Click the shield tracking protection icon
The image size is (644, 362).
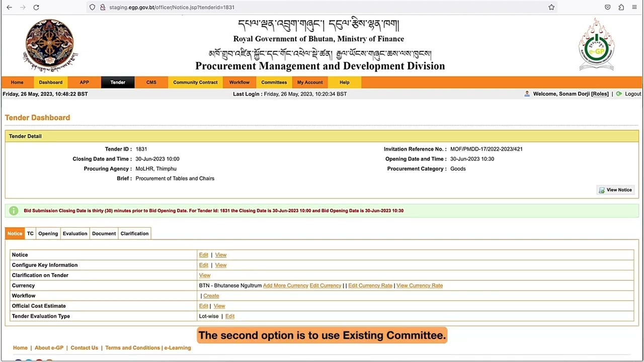click(x=92, y=7)
